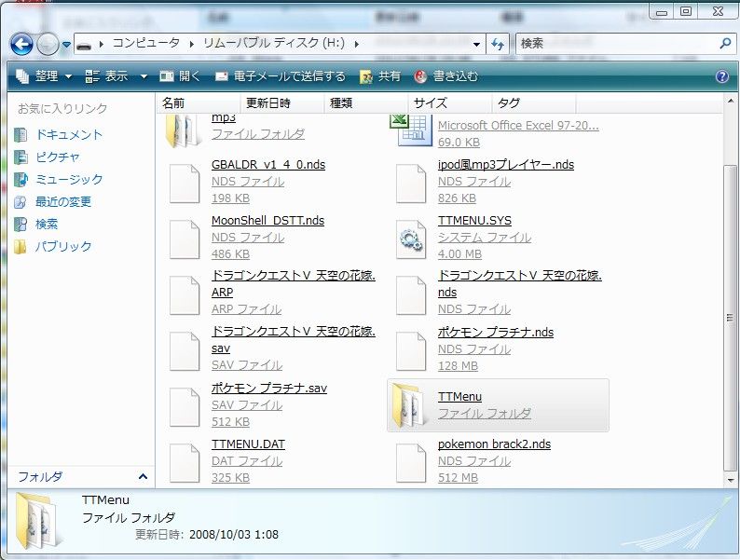
Task: Click the drive icon in address bar
Action: pos(84,46)
